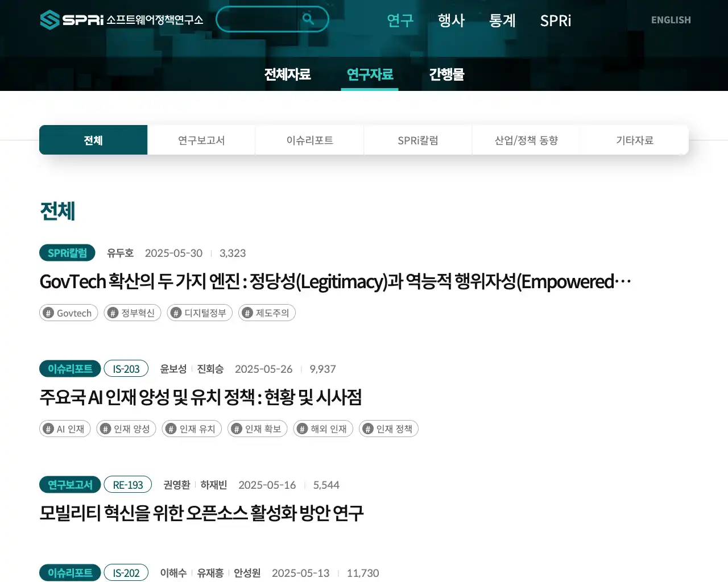Click the 전체 section heading
This screenshot has width=728, height=582.
(x=57, y=211)
